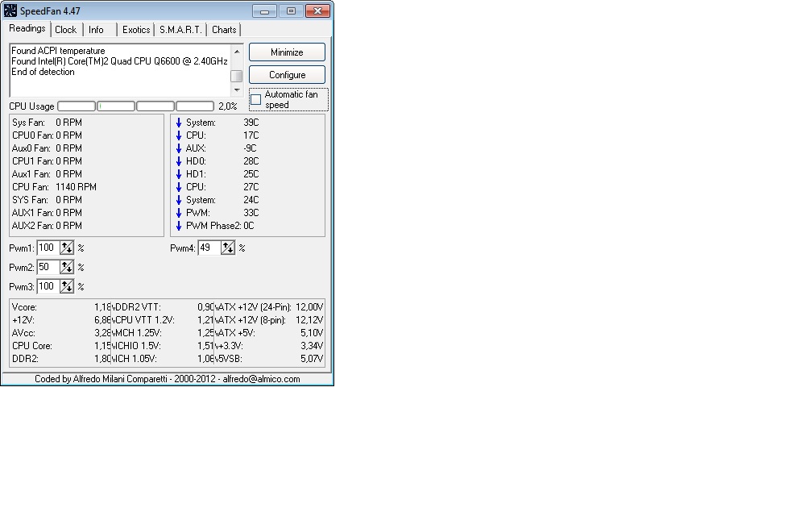Click the log scrollbar thumb
812x508 pixels.
(x=237, y=76)
